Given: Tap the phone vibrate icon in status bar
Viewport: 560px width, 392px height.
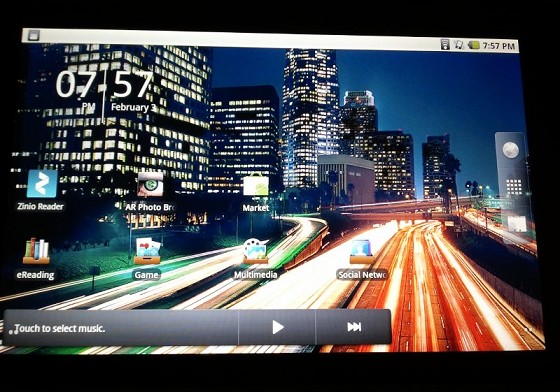Looking at the screenshot, I should [459, 45].
